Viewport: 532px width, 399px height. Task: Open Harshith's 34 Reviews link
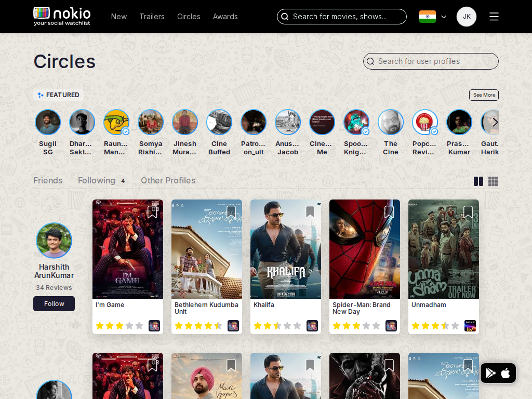pos(54,288)
